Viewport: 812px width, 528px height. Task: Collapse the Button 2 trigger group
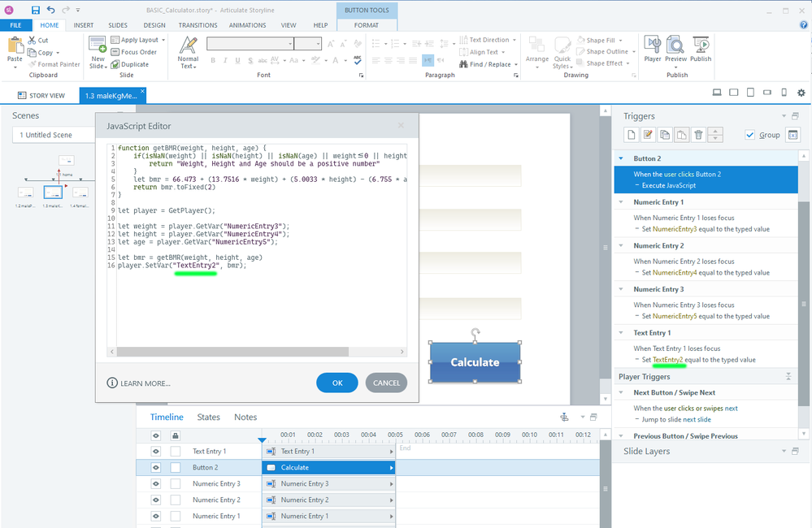coord(622,159)
